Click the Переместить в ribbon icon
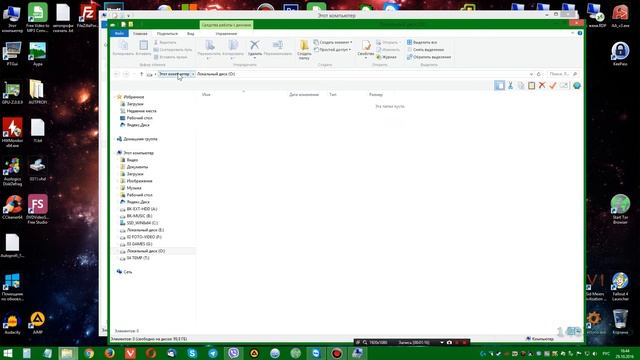The image size is (640, 360). (209, 49)
